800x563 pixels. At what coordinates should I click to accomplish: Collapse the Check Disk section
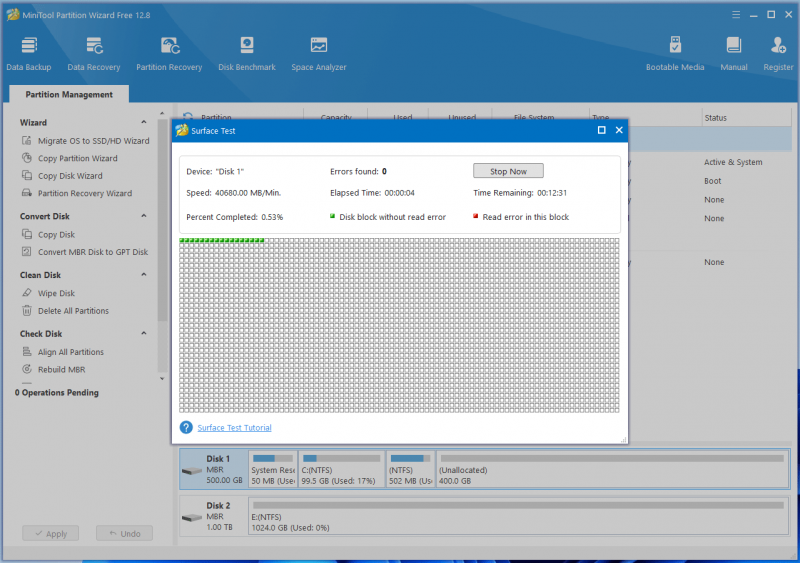pos(144,333)
